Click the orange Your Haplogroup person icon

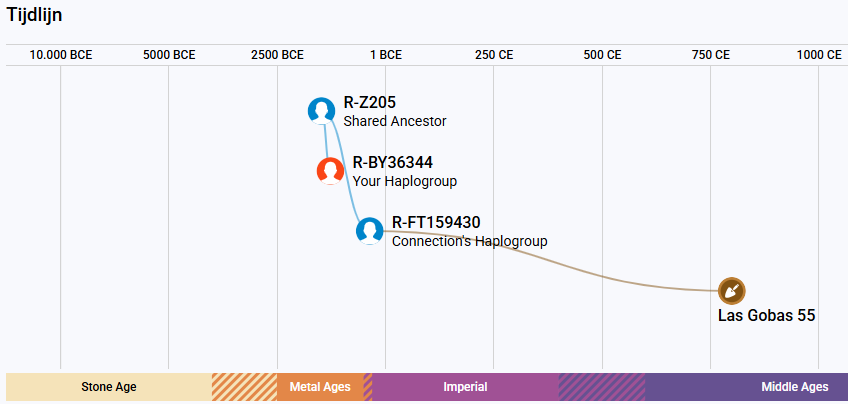click(x=330, y=171)
